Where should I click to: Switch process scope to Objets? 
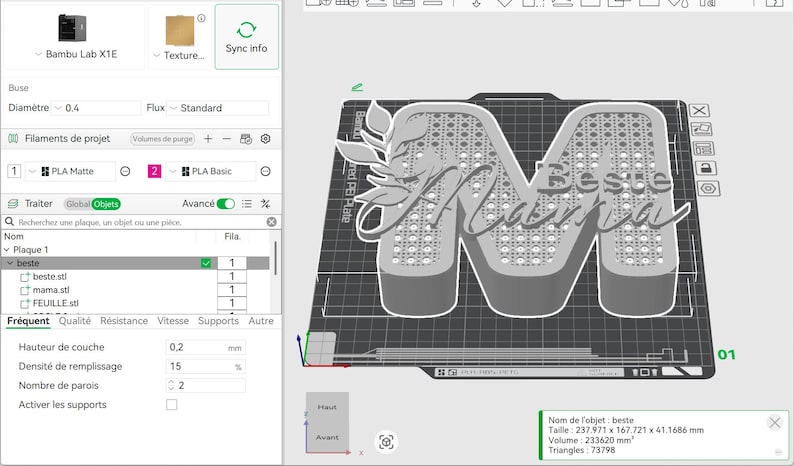coord(106,204)
